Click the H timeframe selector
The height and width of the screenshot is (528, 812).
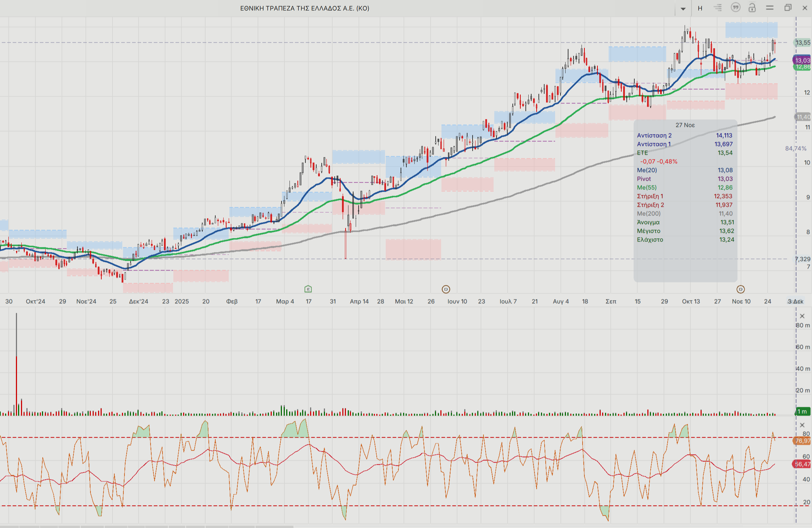tap(700, 8)
